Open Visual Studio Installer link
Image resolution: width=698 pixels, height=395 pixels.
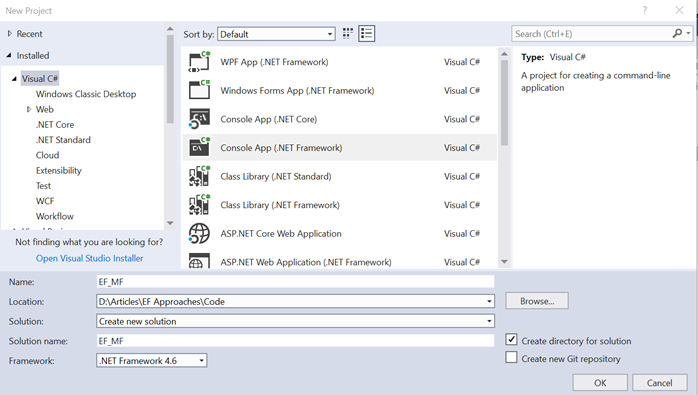click(x=89, y=258)
